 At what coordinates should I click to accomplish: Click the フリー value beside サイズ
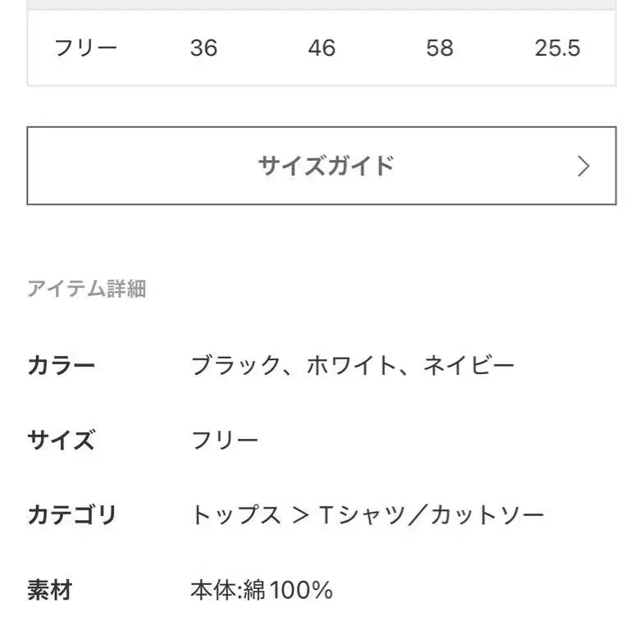(x=225, y=441)
